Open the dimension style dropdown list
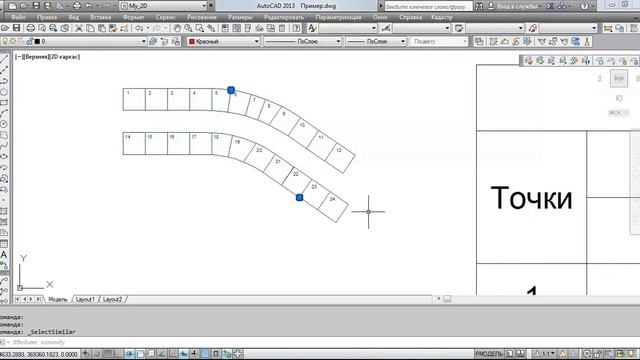 421,28
